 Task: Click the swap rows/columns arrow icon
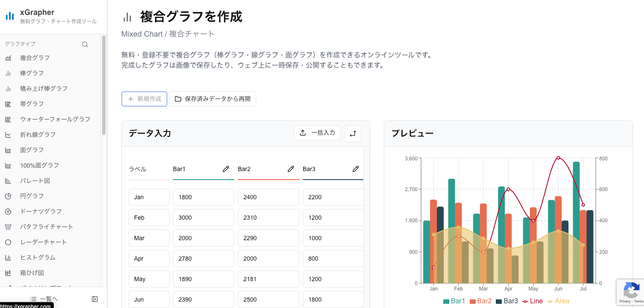click(x=352, y=133)
